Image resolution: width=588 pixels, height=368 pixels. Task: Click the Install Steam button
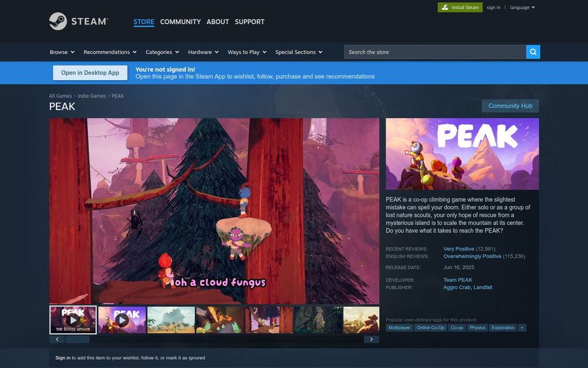460,7
